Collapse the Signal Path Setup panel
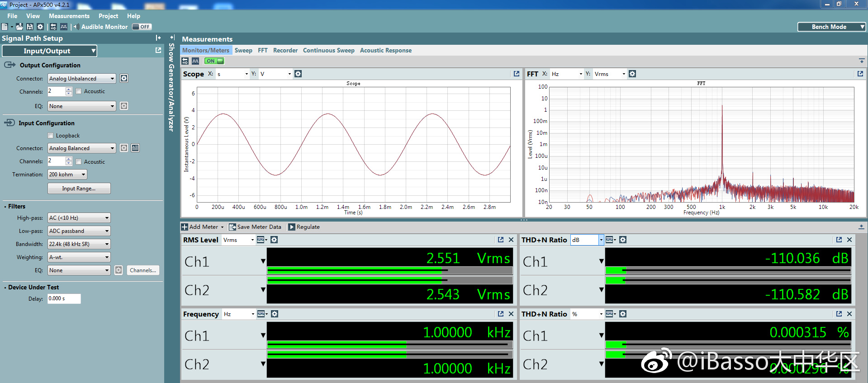 158,38
